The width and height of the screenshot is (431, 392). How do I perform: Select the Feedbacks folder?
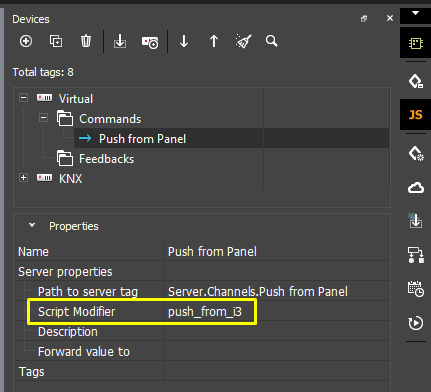(x=106, y=159)
